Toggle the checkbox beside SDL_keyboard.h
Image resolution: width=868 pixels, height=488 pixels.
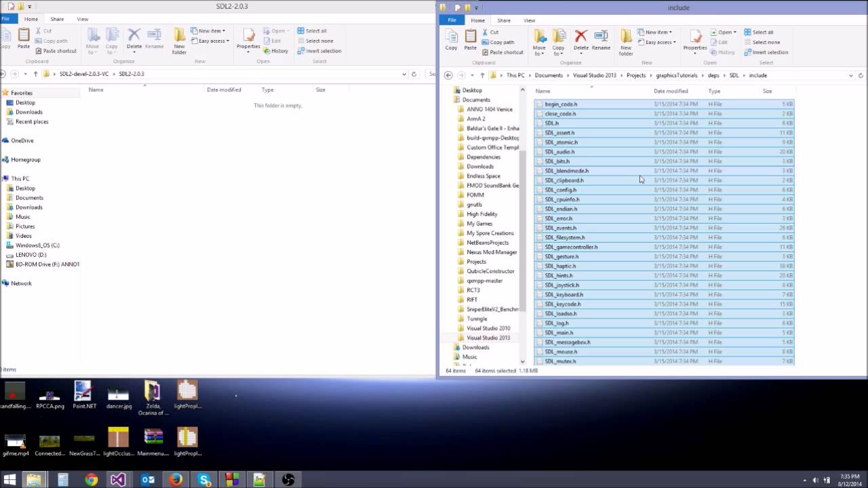point(540,294)
